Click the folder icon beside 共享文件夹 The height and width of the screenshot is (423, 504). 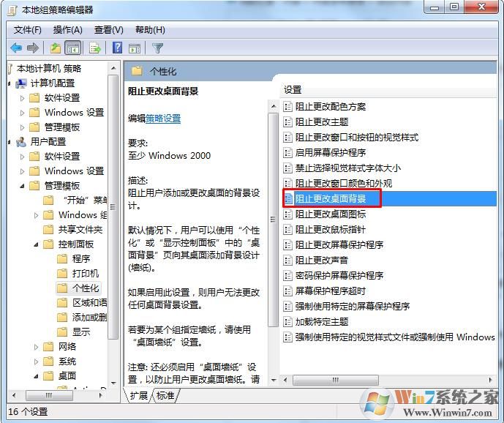point(48,229)
